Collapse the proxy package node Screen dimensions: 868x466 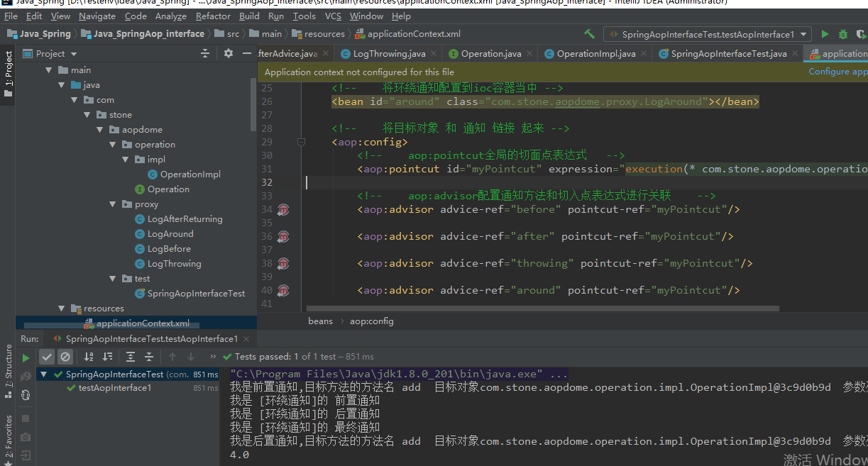(112, 204)
